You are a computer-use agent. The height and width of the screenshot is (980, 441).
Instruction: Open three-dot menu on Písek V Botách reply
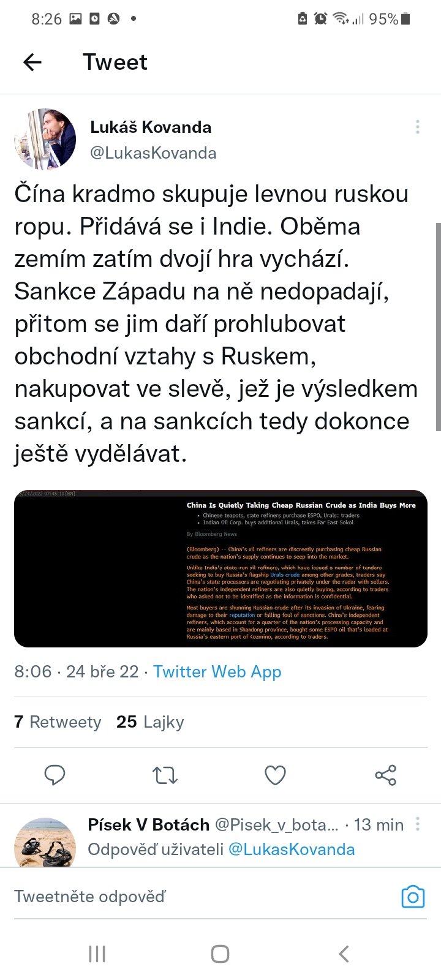click(x=418, y=824)
